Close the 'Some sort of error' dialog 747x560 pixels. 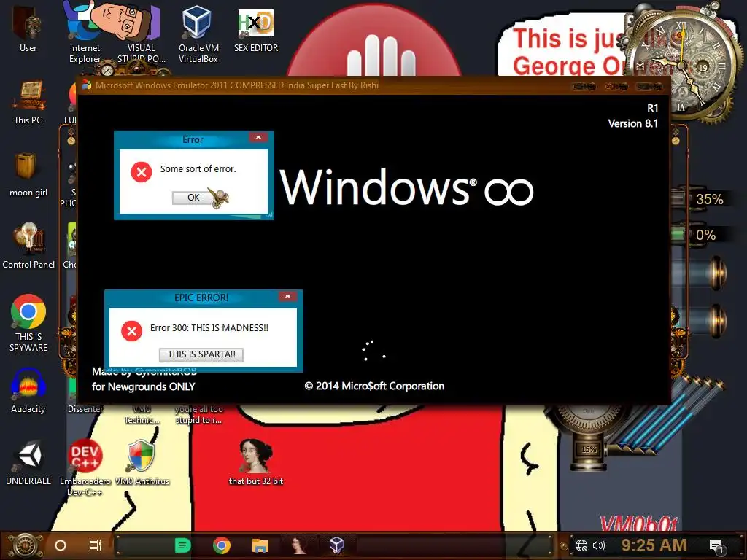point(259,137)
